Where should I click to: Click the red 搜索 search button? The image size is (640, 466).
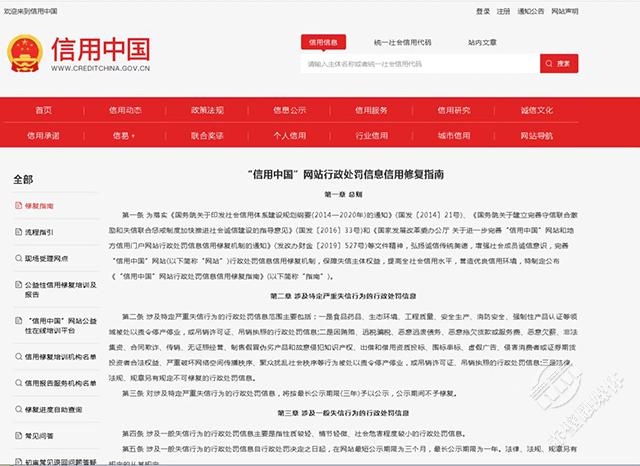click(x=559, y=64)
